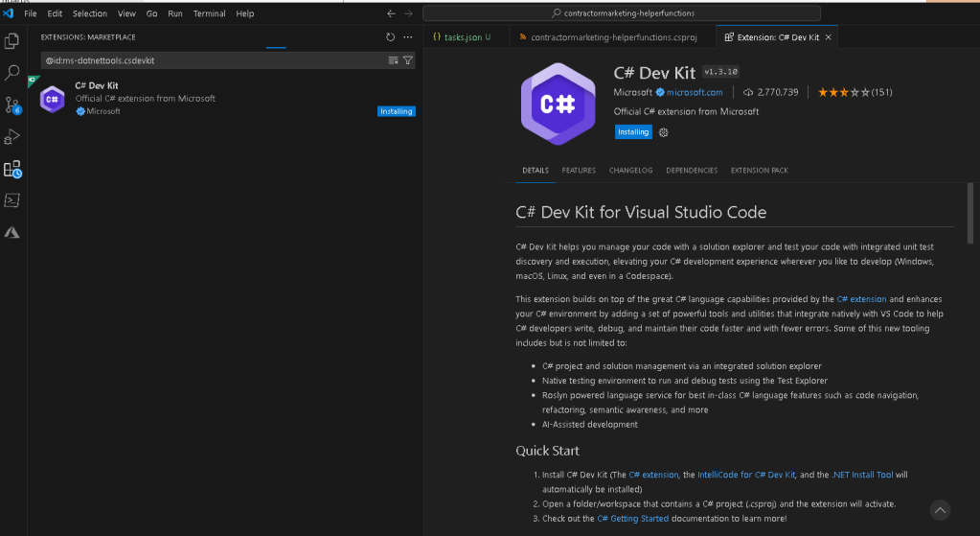
Task: Click the command center search box
Action: [x=622, y=13]
